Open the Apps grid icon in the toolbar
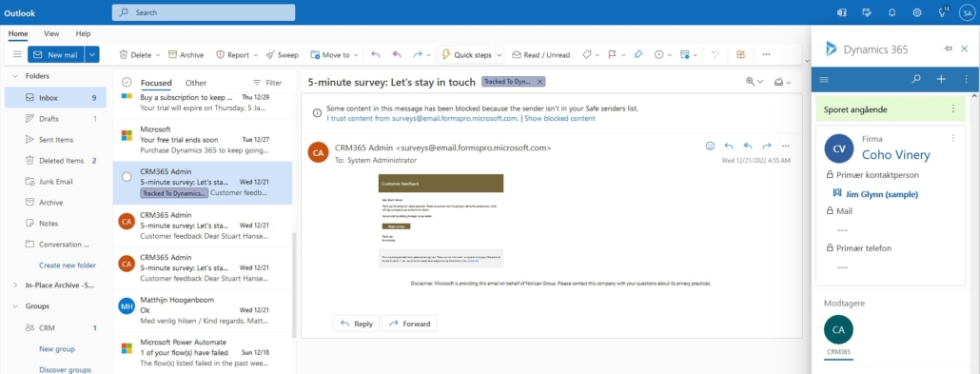980x374 pixels. click(740, 54)
